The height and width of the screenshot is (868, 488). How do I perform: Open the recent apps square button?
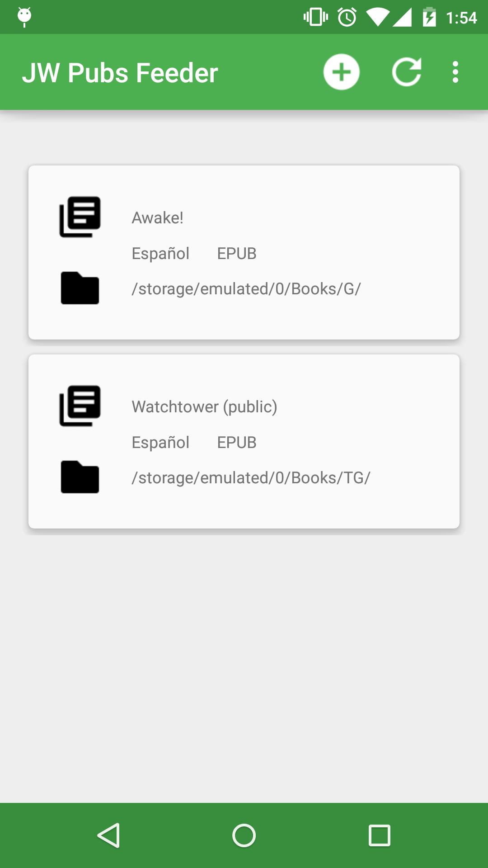coord(379,835)
